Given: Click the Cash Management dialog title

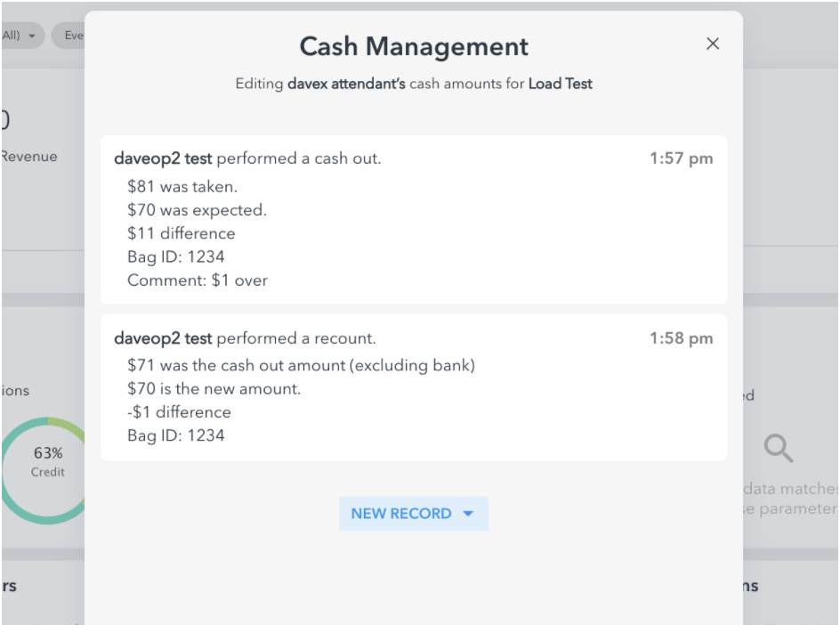Looking at the screenshot, I should coord(414,46).
